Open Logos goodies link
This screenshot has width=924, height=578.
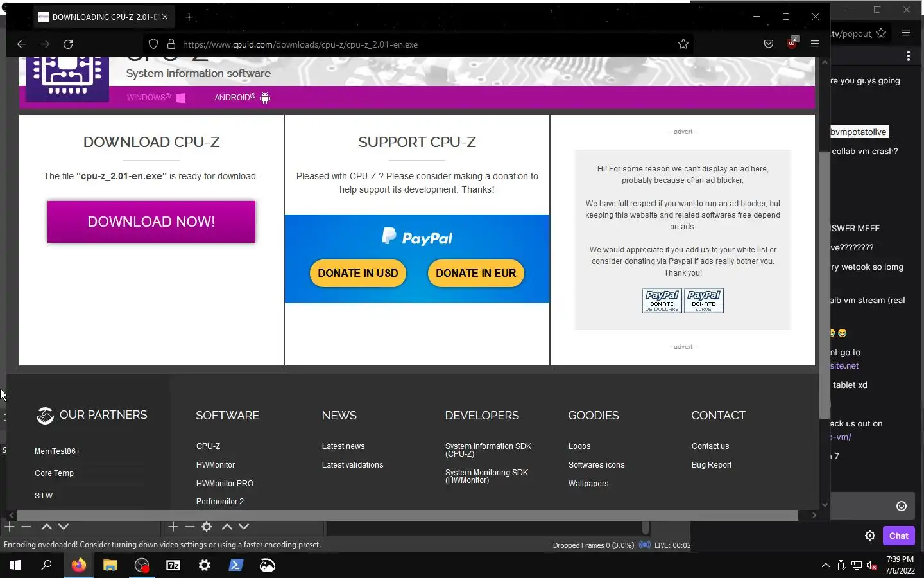click(x=579, y=446)
